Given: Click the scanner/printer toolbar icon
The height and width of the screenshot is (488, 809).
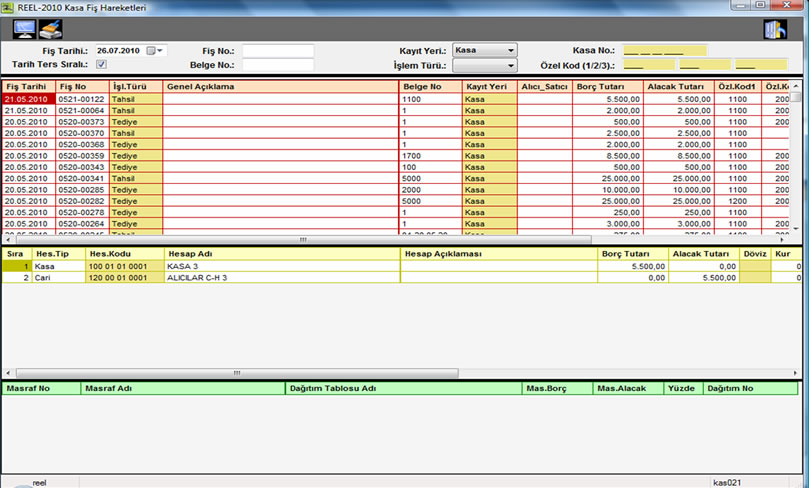Looking at the screenshot, I should click(x=51, y=29).
